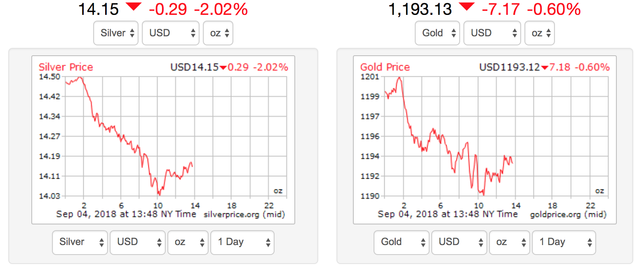Viewport: 644px width, 269px height.
Task: Open the oz unit dropdown above the gold chart
Action: 539,33
